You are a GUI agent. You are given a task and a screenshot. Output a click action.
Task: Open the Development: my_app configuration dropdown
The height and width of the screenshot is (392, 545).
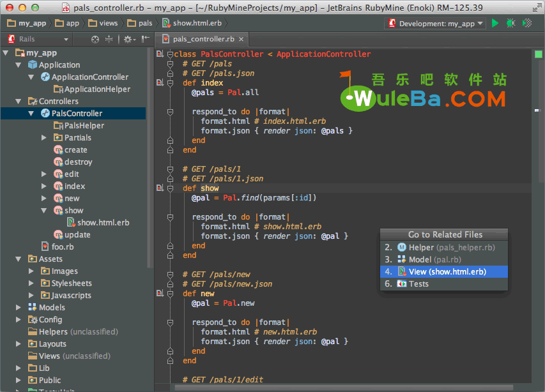(x=480, y=24)
